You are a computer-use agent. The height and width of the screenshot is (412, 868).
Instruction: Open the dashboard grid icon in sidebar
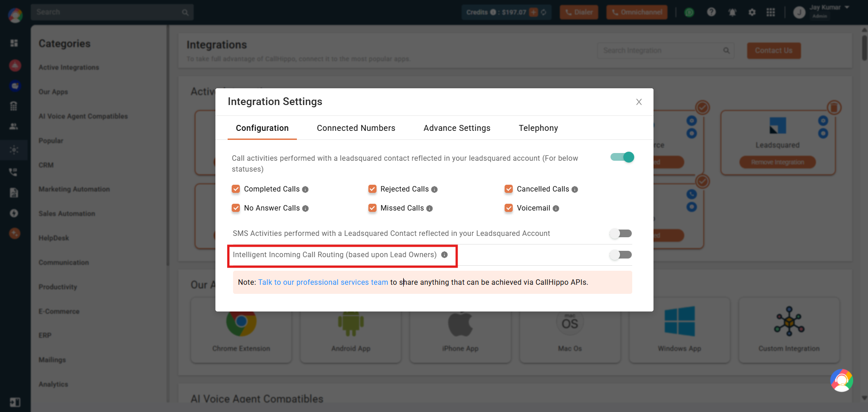click(x=14, y=43)
